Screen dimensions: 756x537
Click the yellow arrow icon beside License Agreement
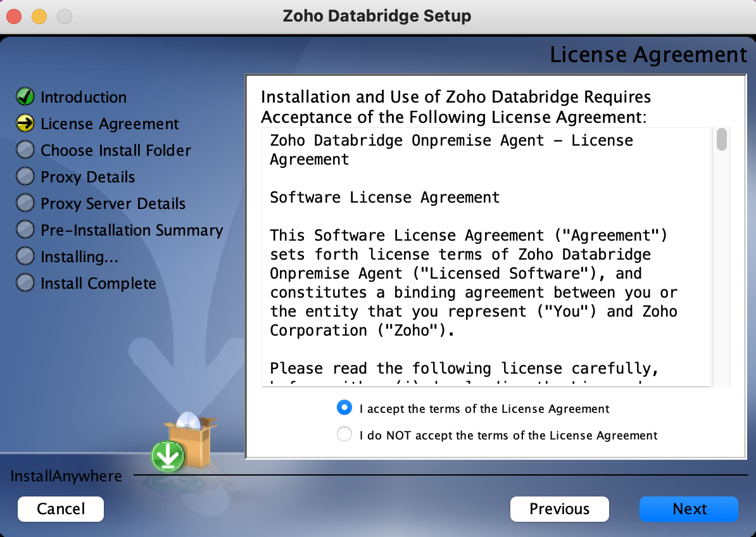[25, 123]
